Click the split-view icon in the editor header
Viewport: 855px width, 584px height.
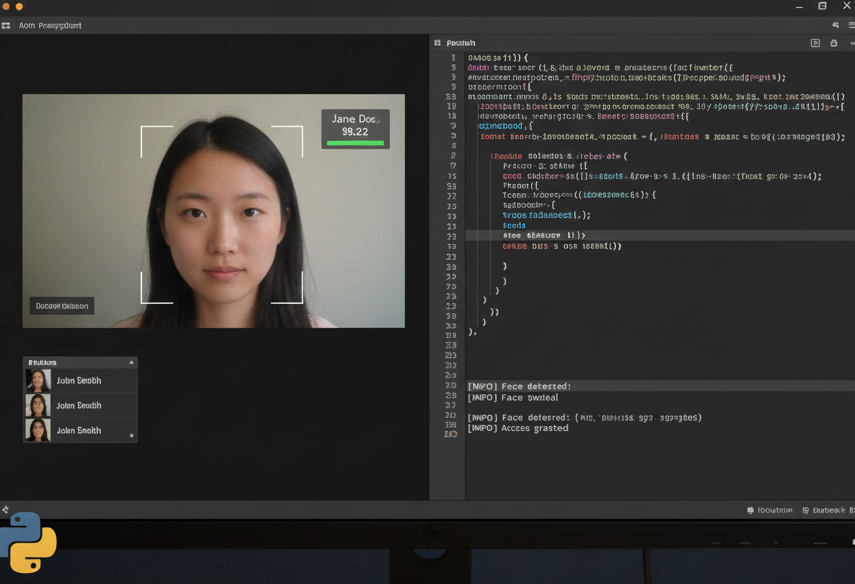[x=815, y=43]
